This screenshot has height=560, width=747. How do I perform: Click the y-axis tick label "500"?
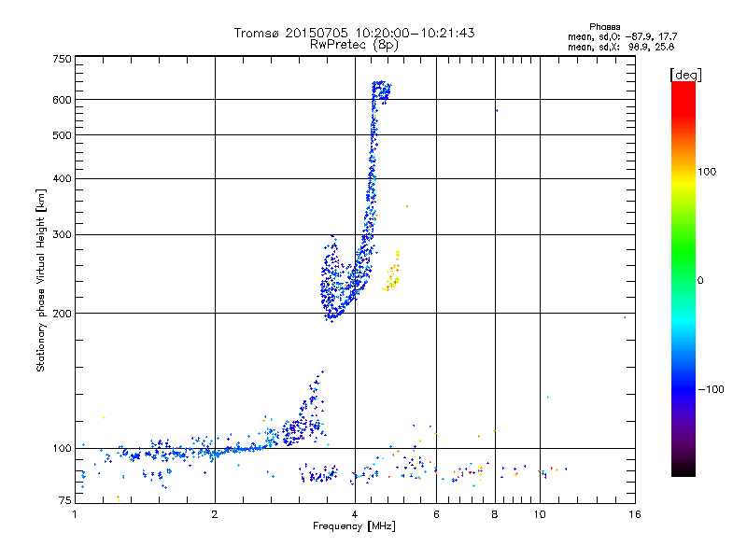click(63, 135)
